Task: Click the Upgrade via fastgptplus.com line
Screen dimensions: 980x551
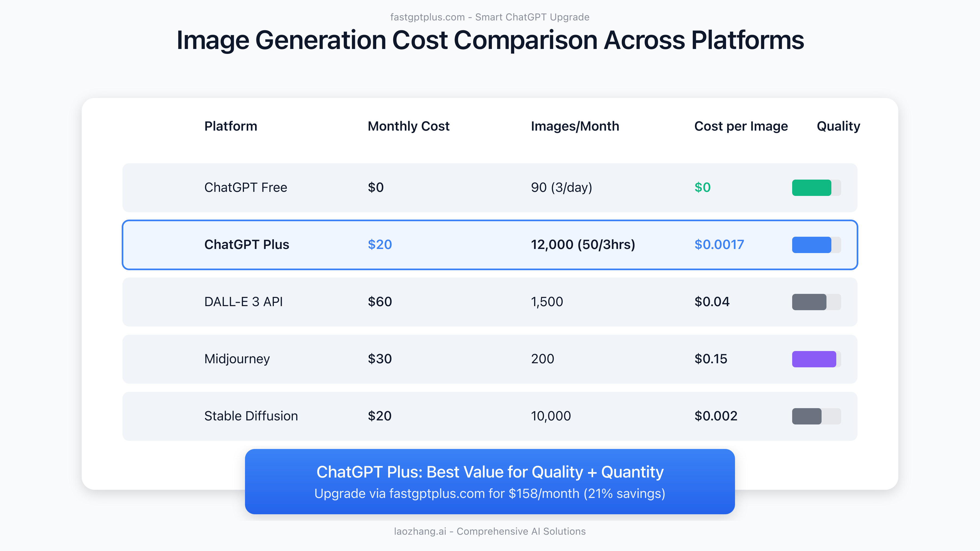Action: tap(490, 494)
